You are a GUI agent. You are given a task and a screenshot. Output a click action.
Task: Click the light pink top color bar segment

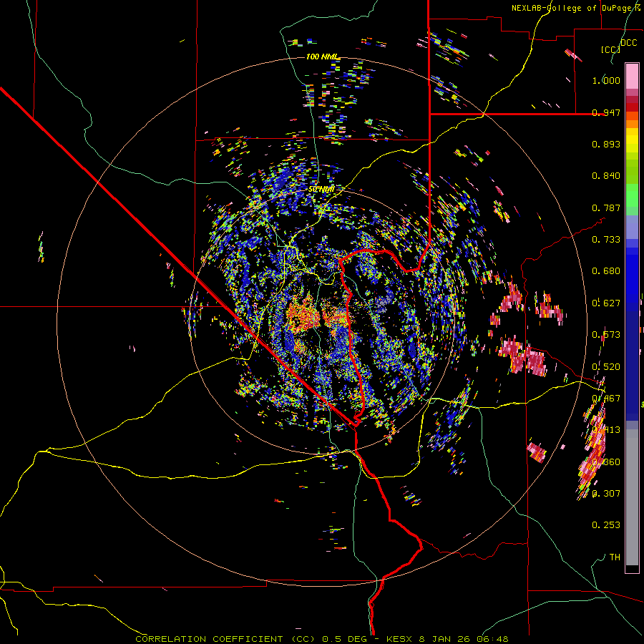pyautogui.click(x=632, y=76)
